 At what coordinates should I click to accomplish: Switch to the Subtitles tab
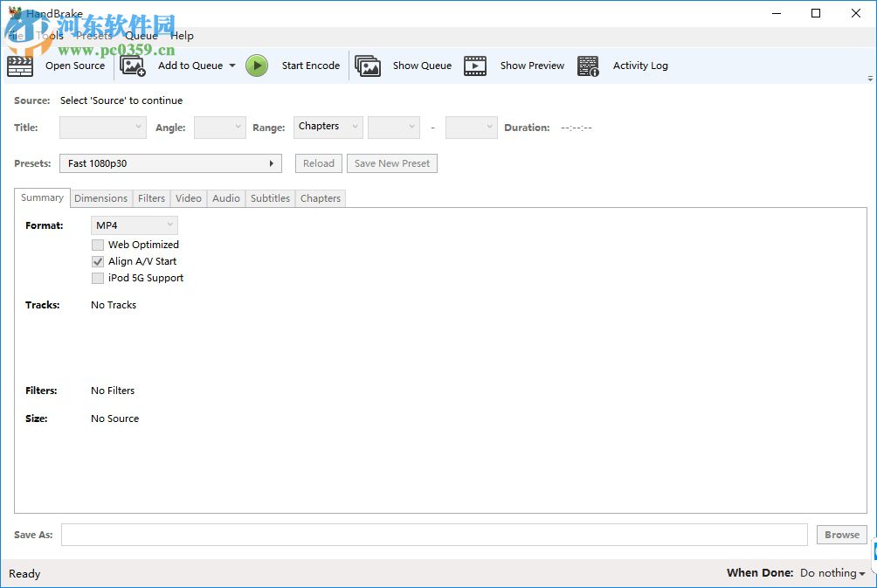click(x=270, y=198)
